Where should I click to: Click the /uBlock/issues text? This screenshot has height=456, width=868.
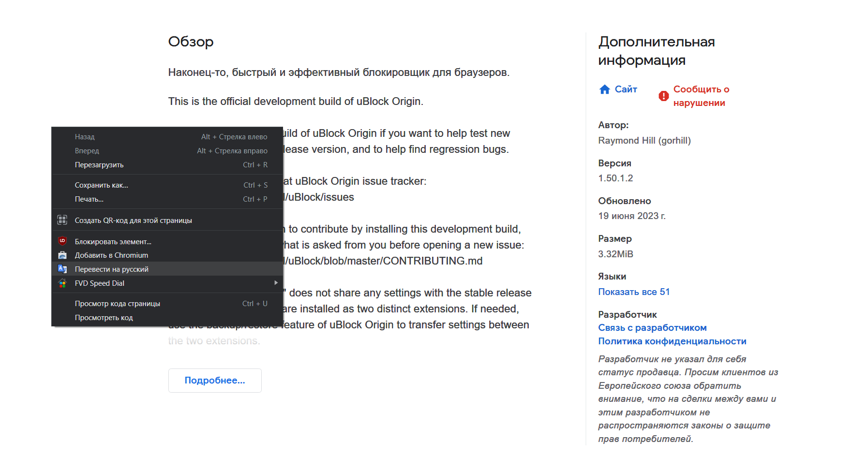point(319,197)
